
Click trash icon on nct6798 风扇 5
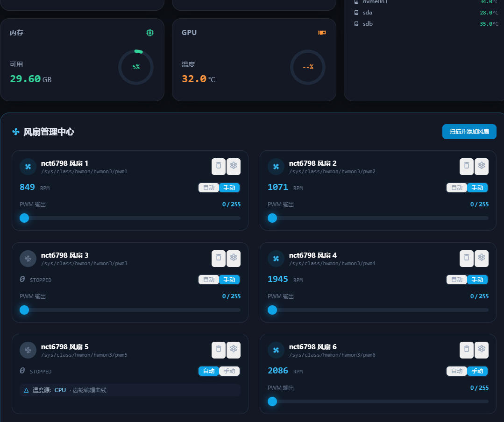[x=219, y=350]
